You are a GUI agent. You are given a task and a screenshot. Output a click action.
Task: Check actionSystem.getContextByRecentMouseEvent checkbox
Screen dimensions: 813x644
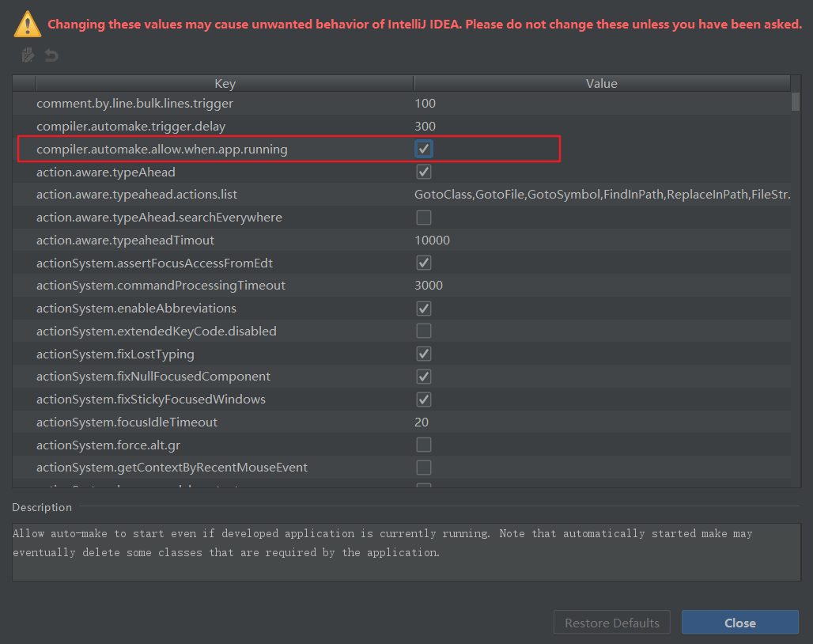point(424,468)
